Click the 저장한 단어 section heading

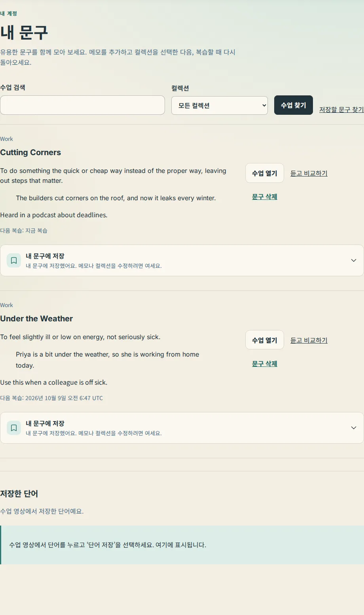click(x=19, y=494)
